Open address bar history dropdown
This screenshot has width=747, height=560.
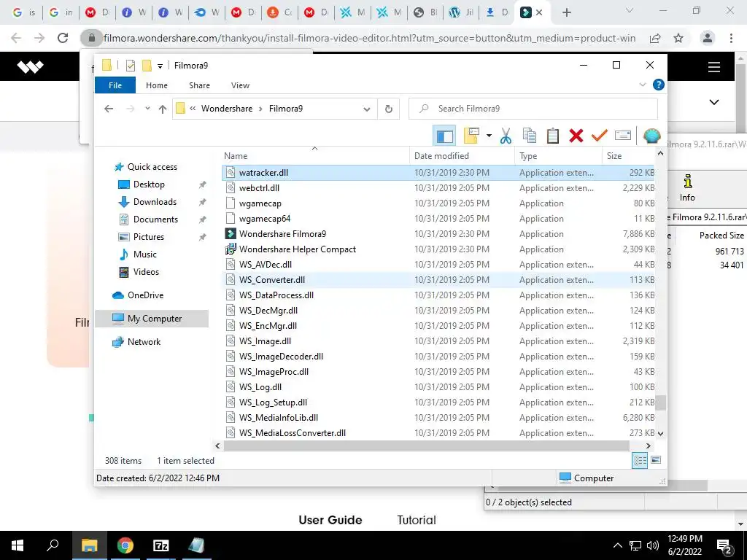(366, 109)
